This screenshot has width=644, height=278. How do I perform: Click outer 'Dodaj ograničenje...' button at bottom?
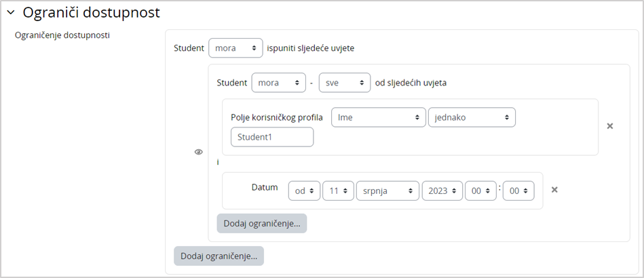[219, 256]
